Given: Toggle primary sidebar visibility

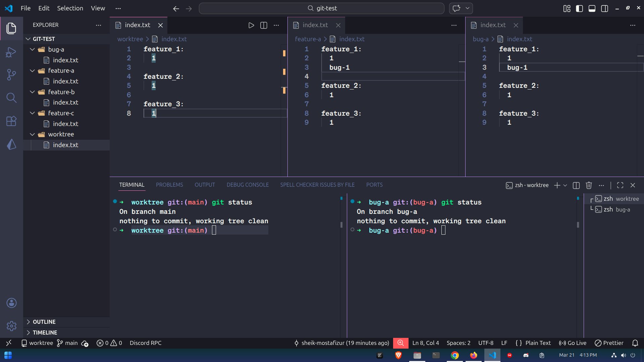Looking at the screenshot, I should click(579, 8).
